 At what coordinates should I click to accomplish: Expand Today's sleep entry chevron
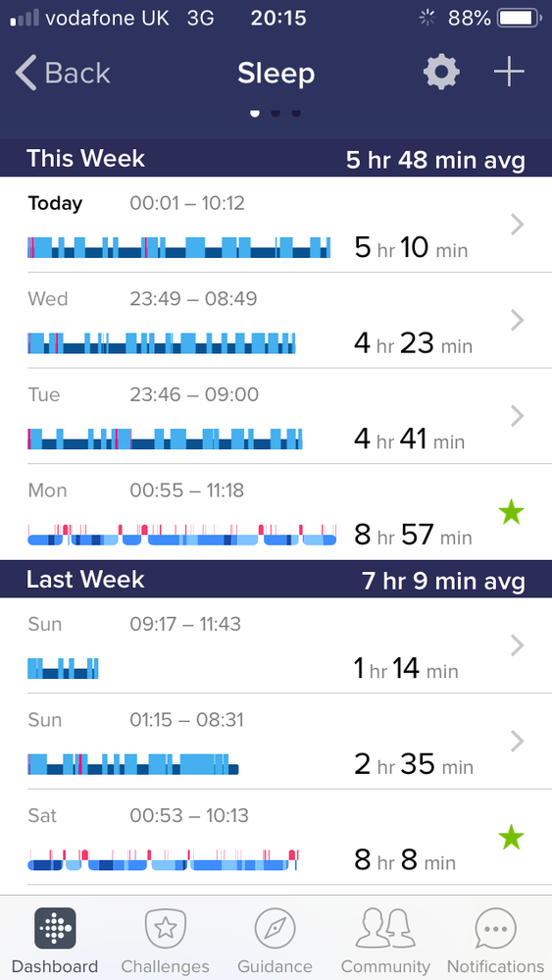click(x=517, y=225)
